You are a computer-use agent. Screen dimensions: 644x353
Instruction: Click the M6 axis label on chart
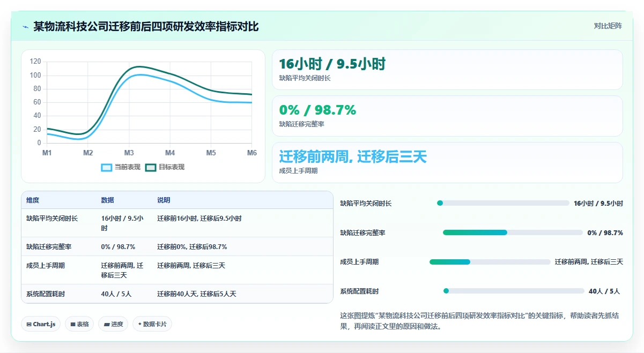coord(251,153)
